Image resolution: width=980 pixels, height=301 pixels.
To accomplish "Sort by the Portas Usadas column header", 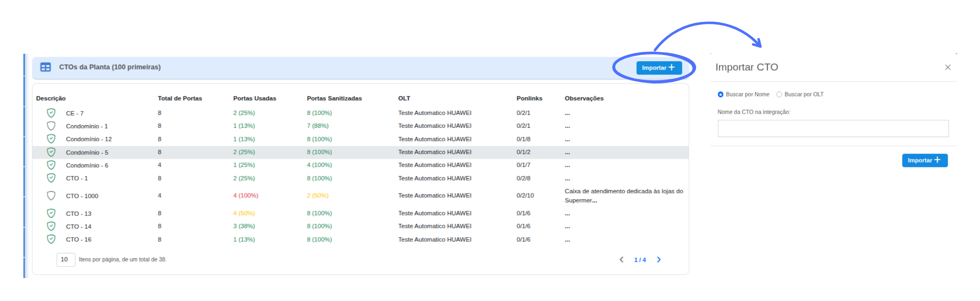I will tap(255, 98).
